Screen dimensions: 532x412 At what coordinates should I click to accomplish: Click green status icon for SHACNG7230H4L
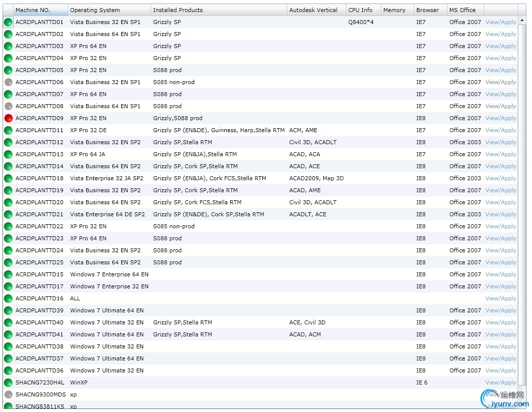(x=8, y=383)
